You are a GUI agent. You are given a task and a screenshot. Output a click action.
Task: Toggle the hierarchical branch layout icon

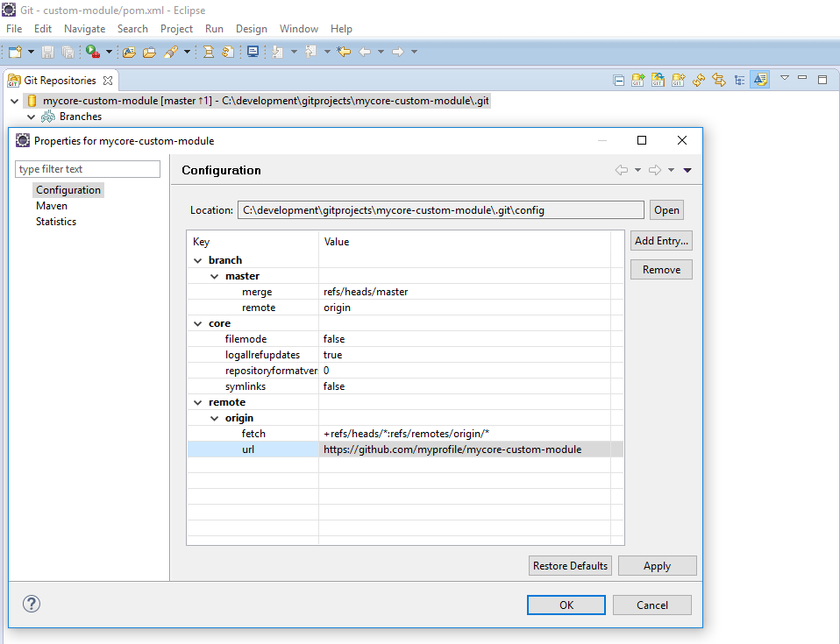click(739, 81)
